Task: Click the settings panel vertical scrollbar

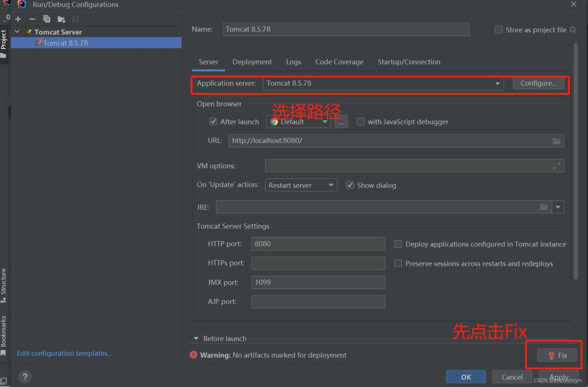Action: [x=576, y=161]
